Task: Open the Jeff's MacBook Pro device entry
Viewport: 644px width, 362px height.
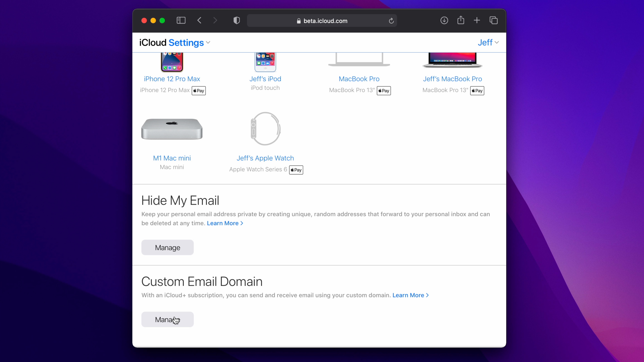Action: (x=452, y=79)
